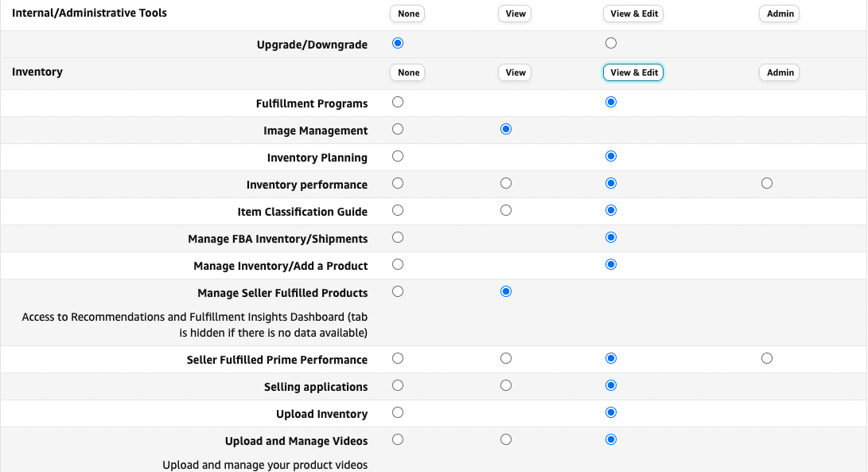
Task: Select Admin for Seller Fulfilled Prime Performance
Action: 766,358
